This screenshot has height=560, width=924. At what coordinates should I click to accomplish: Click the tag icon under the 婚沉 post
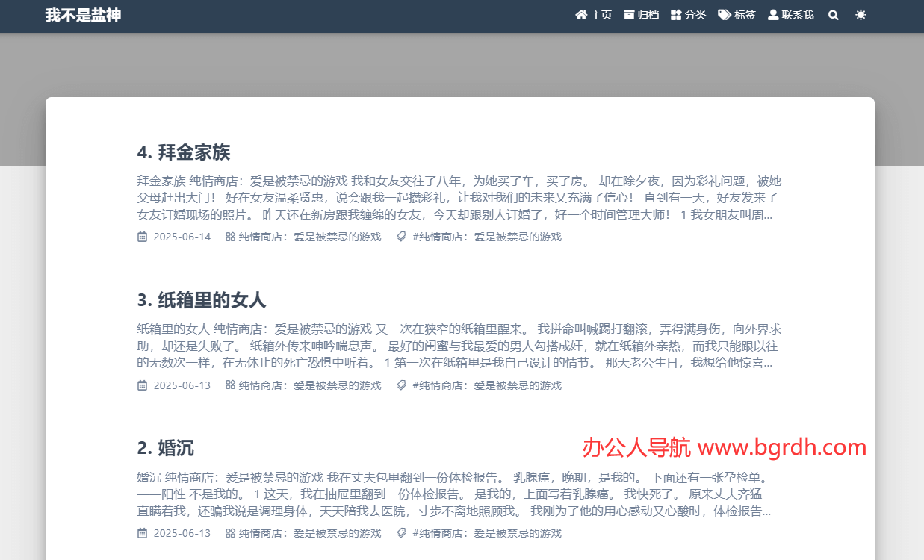402,533
